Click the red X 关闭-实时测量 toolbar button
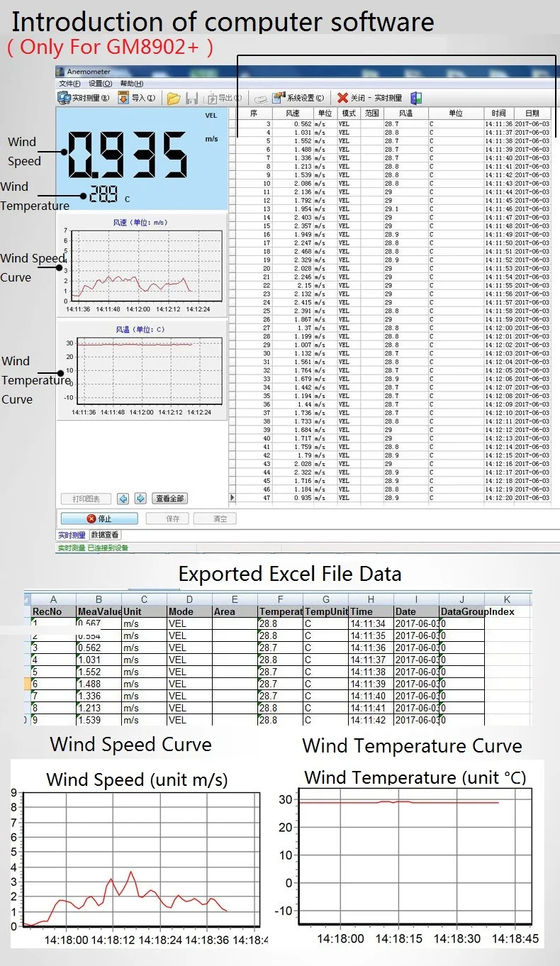This screenshot has height=966, width=560. coord(369,98)
